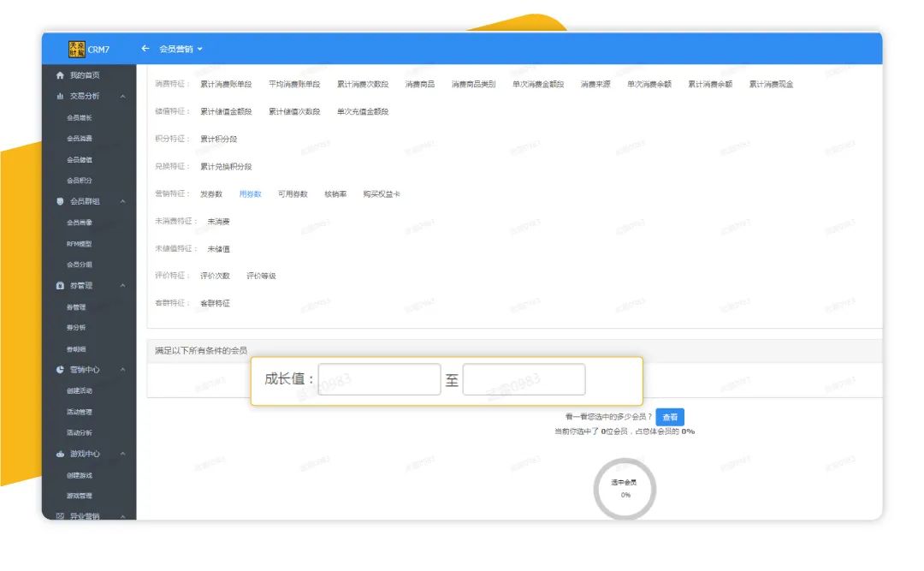Click the shield icon beside 会员群组
The height and width of the screenshot is (571, 924).
tap(60, 202)
